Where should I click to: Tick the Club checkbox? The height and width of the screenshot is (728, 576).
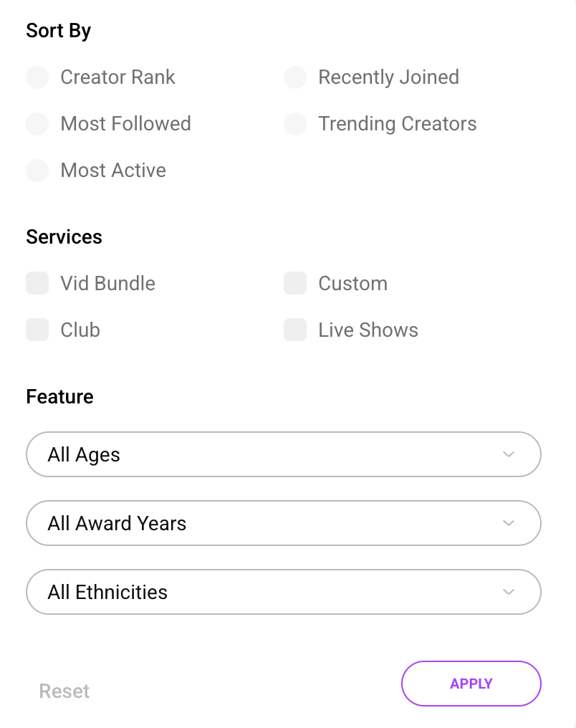[37, 330]
